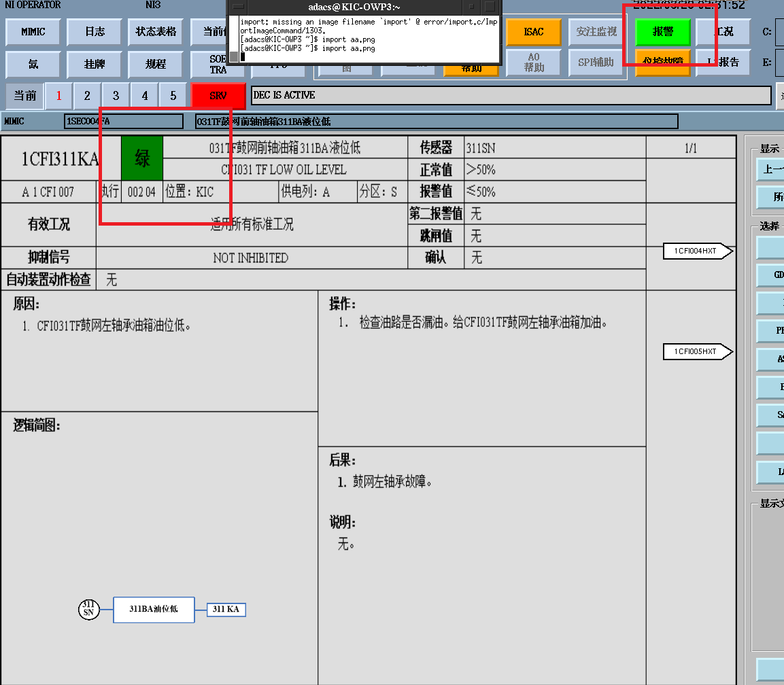Switch to page tab 5

(x=173, y=96)
